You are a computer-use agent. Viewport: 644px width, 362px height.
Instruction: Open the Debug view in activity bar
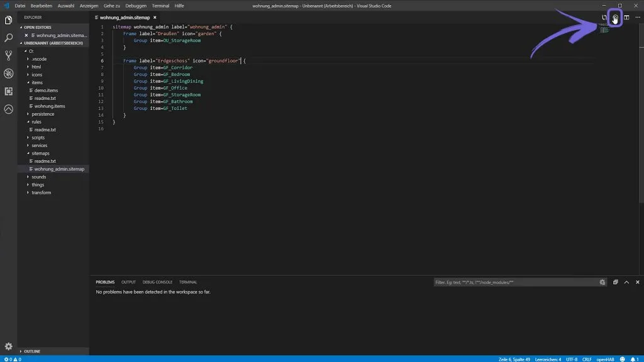coord(8,74)
